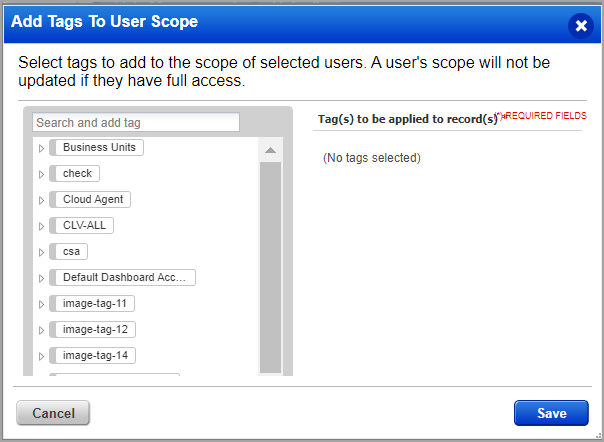Screen dimensions: 604x442
Task: Select the check tag
Action: click(77, 174)
